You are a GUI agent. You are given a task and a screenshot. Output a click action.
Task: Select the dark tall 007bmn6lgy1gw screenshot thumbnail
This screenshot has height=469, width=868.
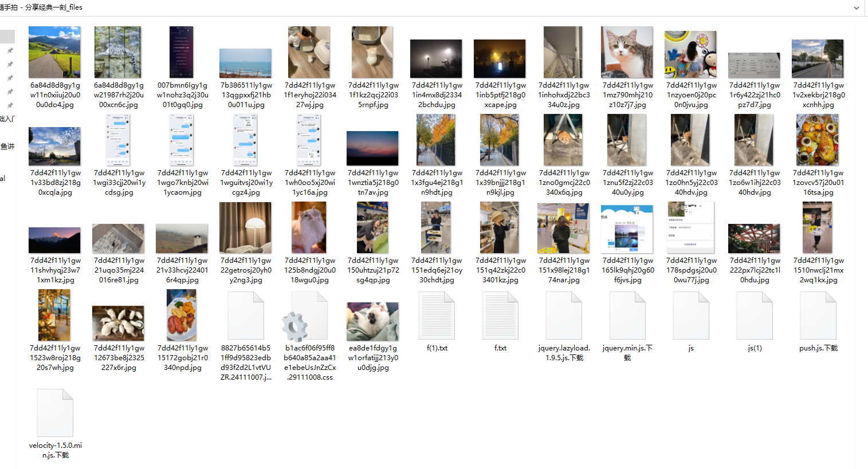[182, 52]
